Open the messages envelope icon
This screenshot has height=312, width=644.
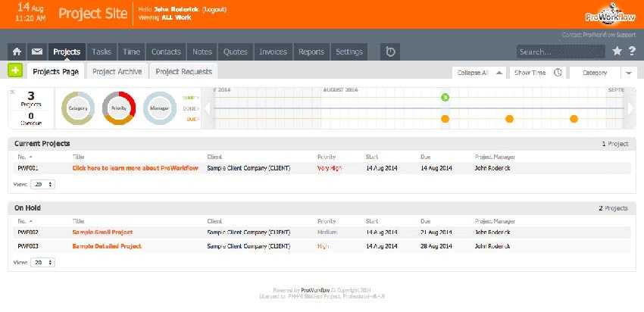36,51
